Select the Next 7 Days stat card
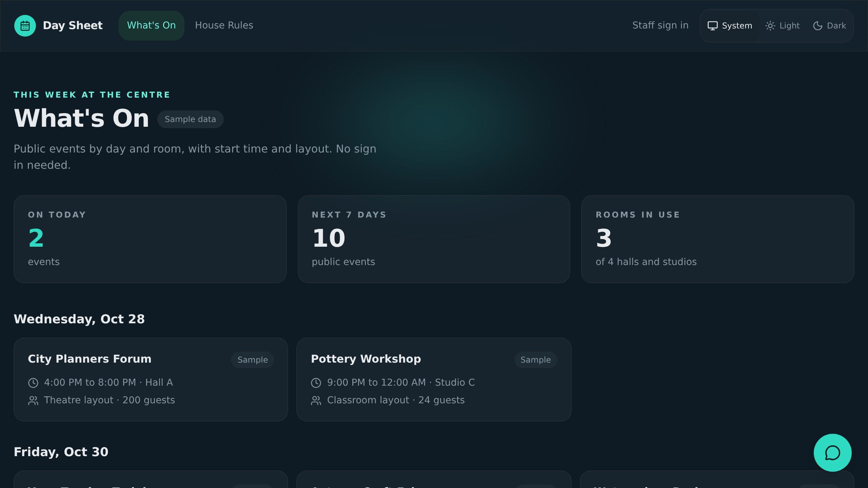The height and width of the screenshot is (488, 868). click(x=434, y=239)
